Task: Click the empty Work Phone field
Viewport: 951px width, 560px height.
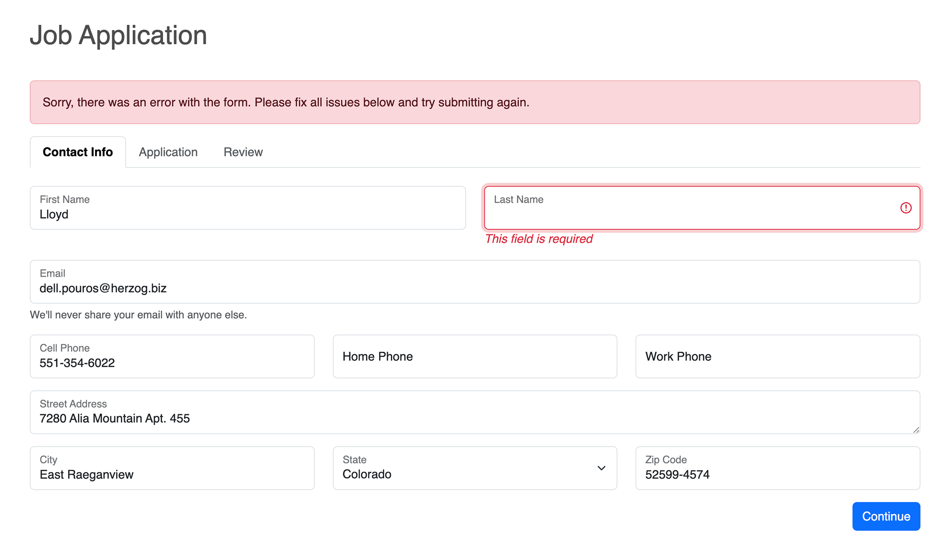Action: 777,357
